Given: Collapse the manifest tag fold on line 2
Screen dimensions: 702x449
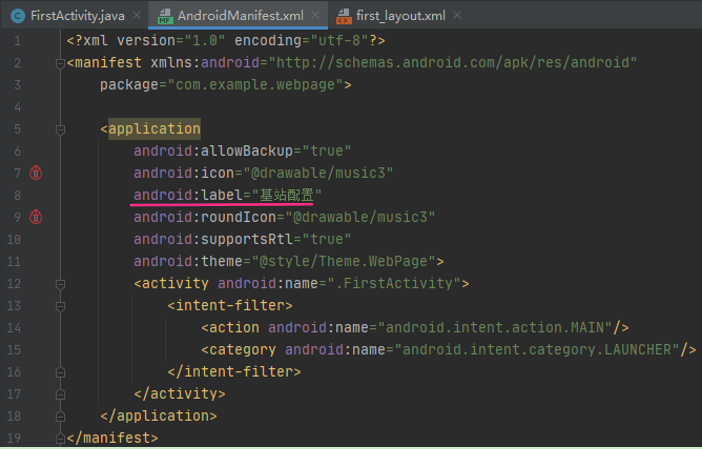Looking at the screenshot, I should click(60, 64).
